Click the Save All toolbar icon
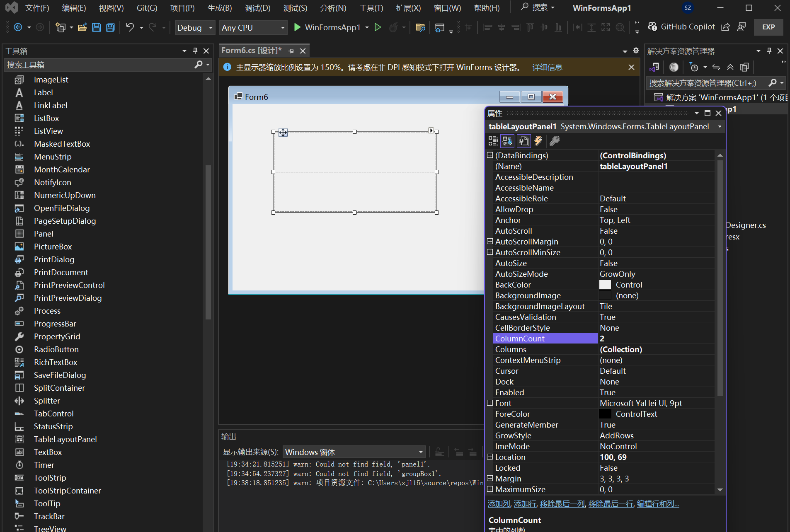This screenshot has height=532, width=790. [110, 27]
